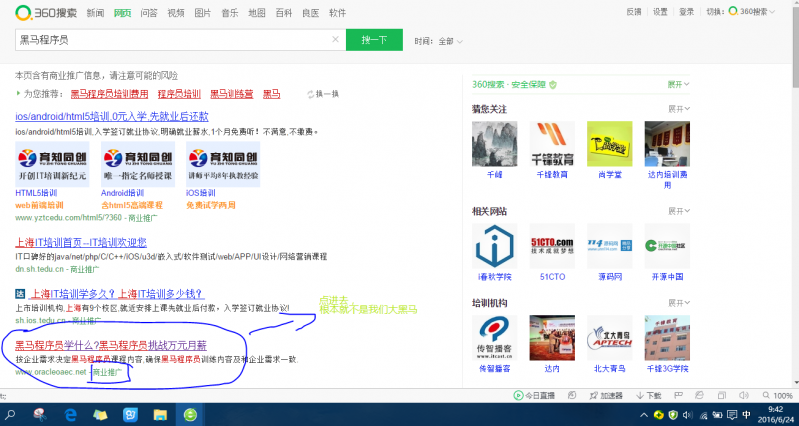Open the 千锋教育 thumbnail logo

pos(552,143)
